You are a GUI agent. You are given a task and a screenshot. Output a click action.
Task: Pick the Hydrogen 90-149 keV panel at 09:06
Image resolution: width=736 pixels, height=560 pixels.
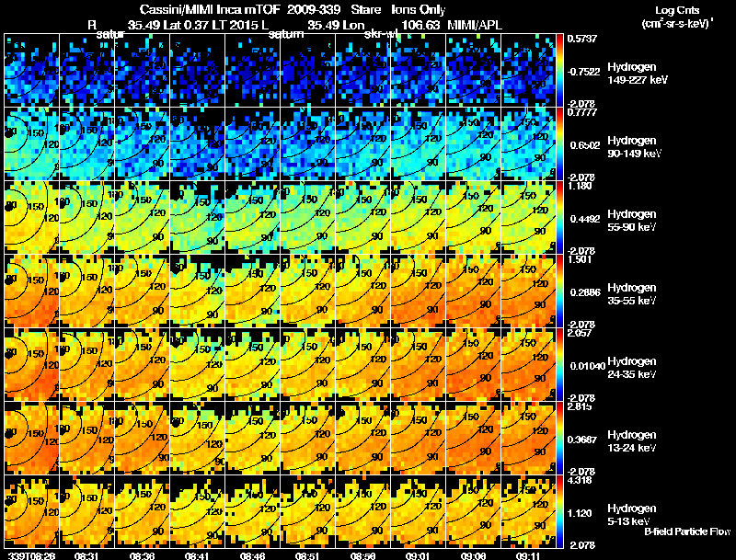pos(474,143)
